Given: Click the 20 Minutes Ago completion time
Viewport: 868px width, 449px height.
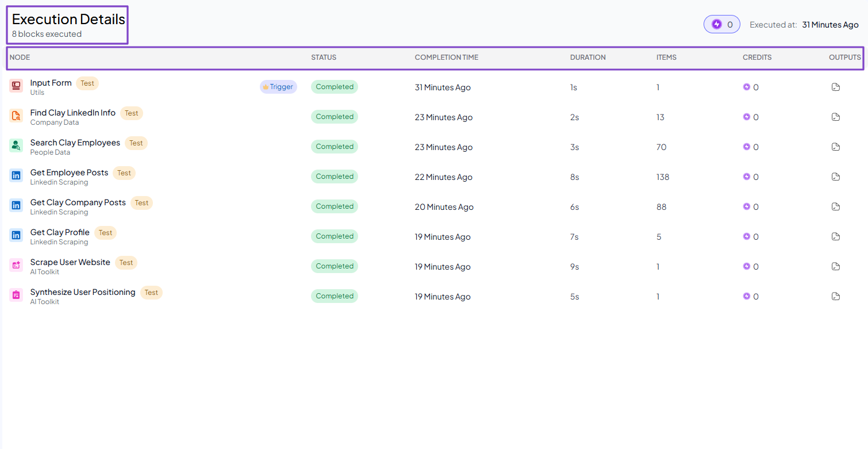Looking at the screenshot, I should (x=444, y=207).
